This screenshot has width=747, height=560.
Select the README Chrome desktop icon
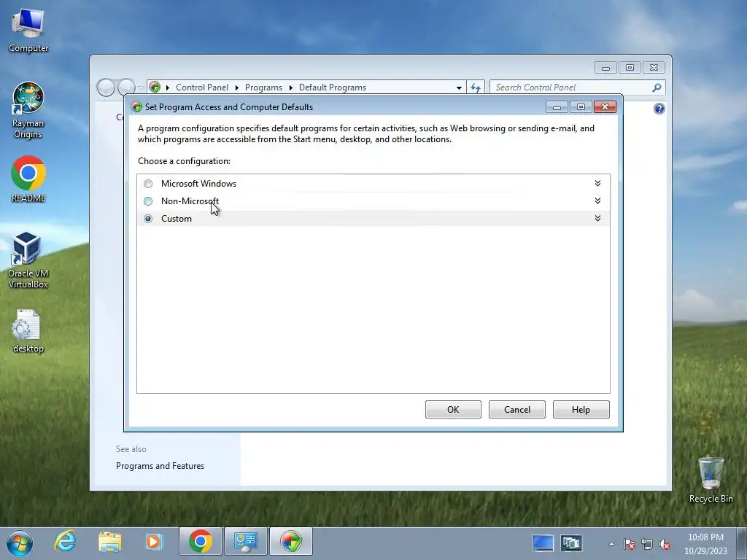click(28, 179)
